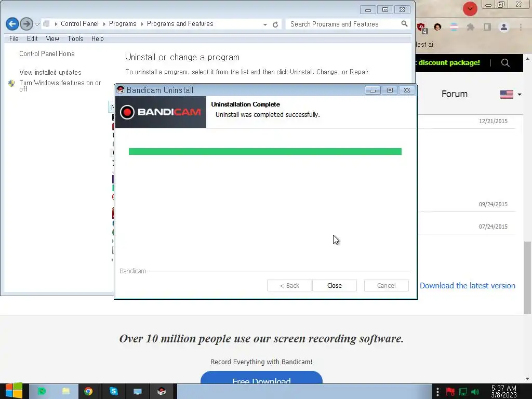Click the website search magnifier icon
The image size is (532, 399).
pyautogui.click(x=505, y=63)
